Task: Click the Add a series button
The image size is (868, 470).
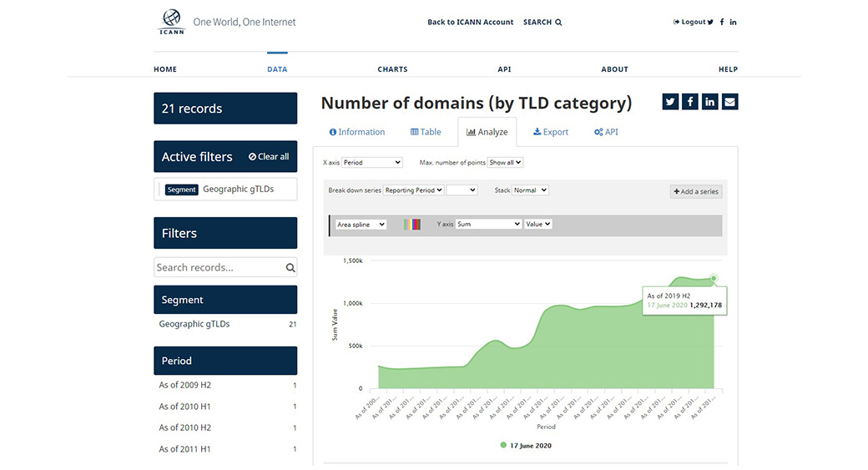Action: (696, 191)
